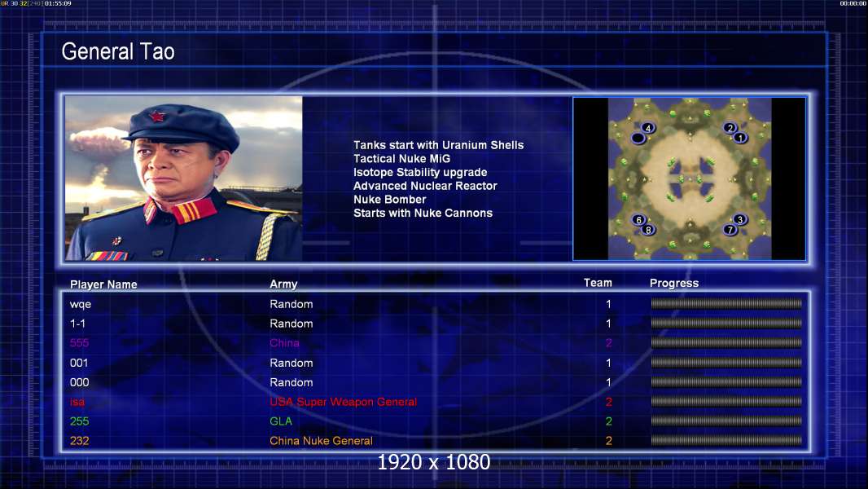This screenshot has height=489, width=868.
Task: Click start position marker 1 on minimap
Action: pyautogui.click(x=741, y=138)
